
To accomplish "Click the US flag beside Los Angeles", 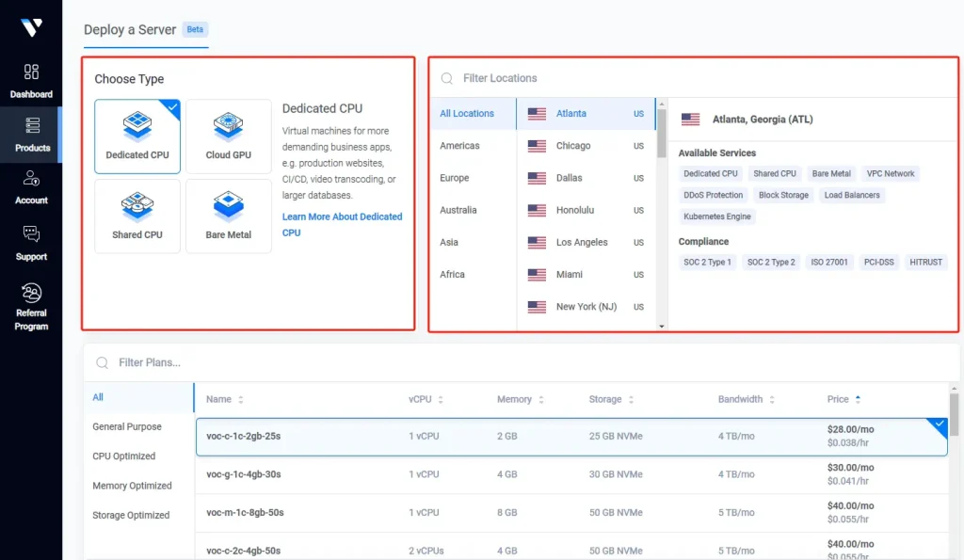I will pyautogui.click(x=537, y=242).
